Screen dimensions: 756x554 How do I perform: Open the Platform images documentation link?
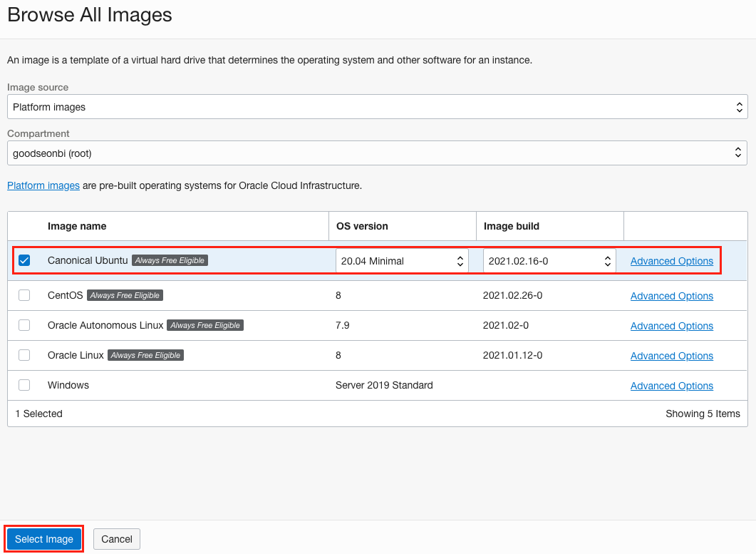point(43,186)
